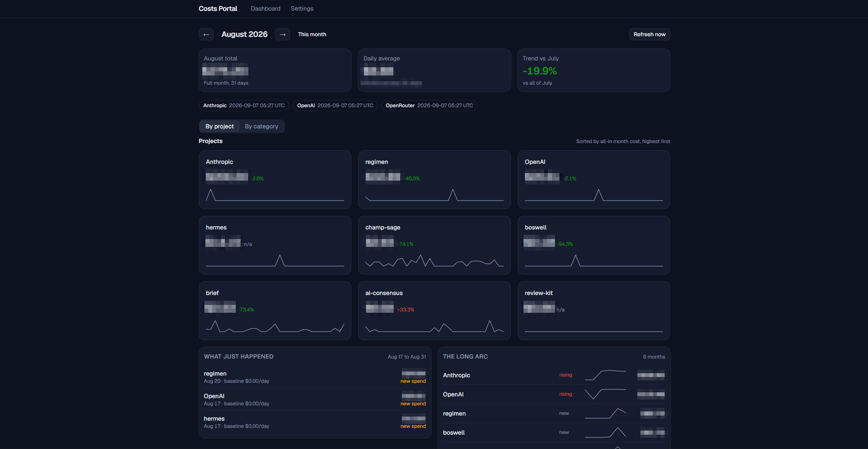
Task: Select hermes row in What Just Happened
Action: tap(315, 422)
